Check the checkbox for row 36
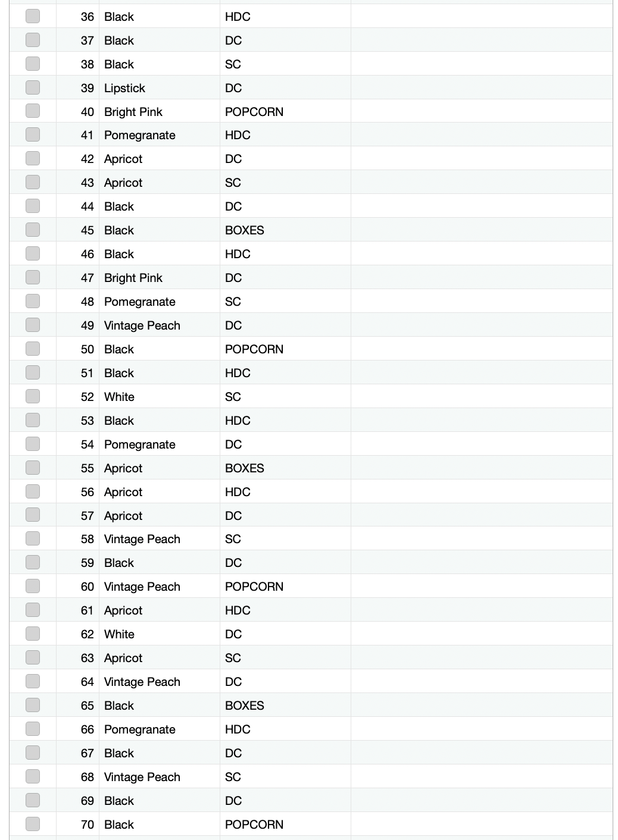Image resolution: width=618 pixels, height=840 pixels. (x=33, y=16)
